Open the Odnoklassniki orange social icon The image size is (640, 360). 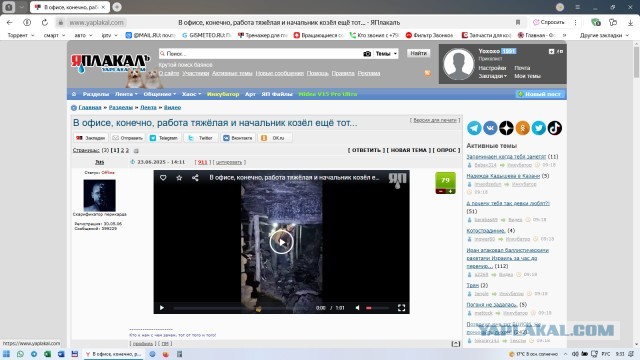coord(522,128)
